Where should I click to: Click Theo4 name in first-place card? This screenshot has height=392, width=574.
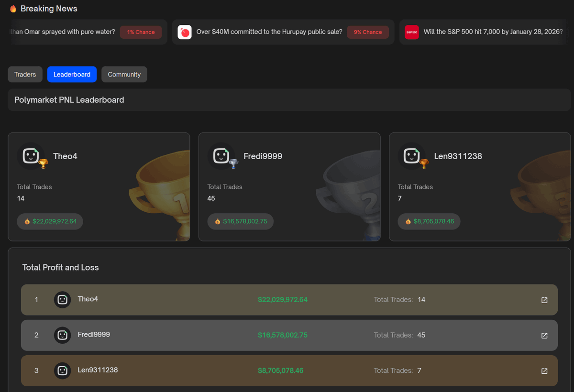coord(66,156)
